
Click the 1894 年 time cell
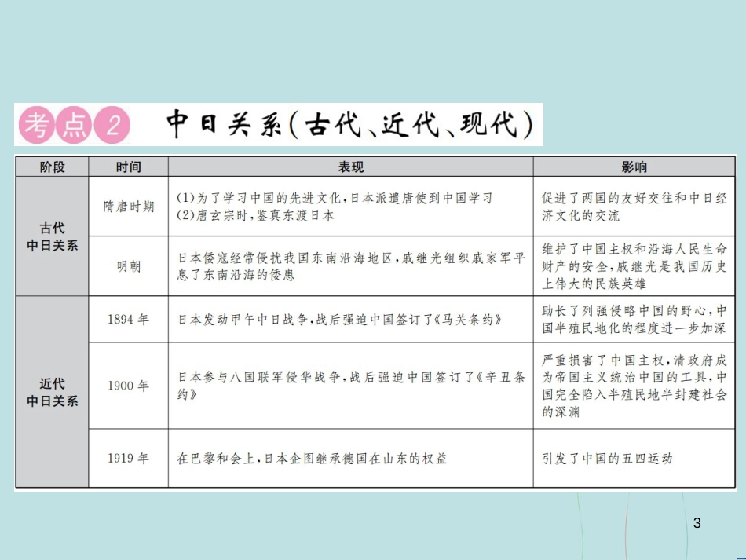[x=129, y=319]
